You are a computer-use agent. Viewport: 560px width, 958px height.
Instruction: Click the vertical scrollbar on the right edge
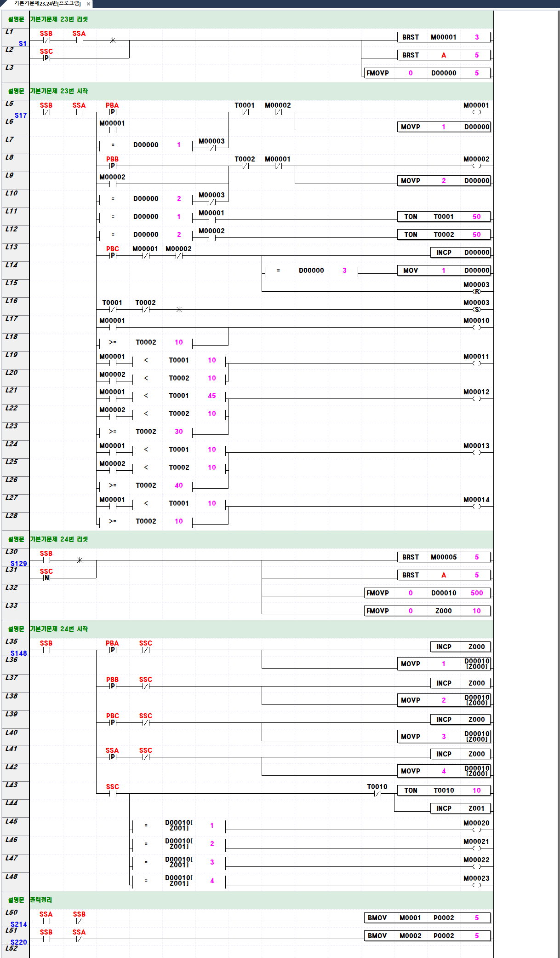click(x=558, y=460)
